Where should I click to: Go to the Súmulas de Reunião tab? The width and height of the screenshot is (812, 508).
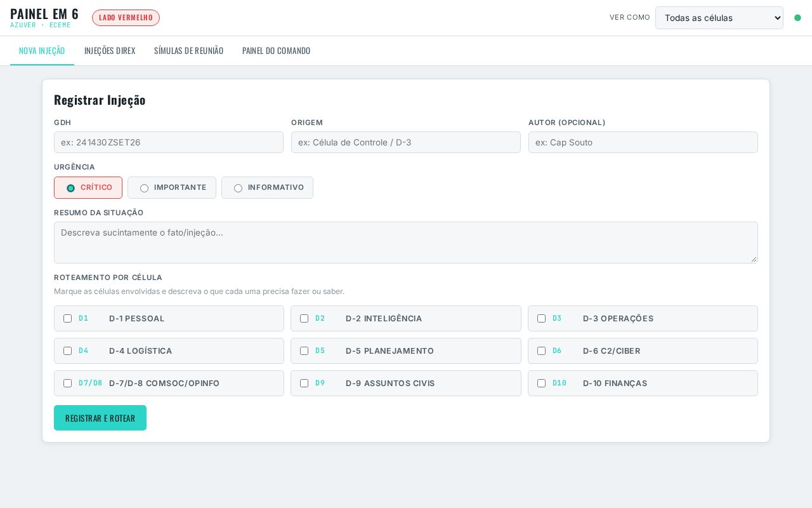point(188,51)
